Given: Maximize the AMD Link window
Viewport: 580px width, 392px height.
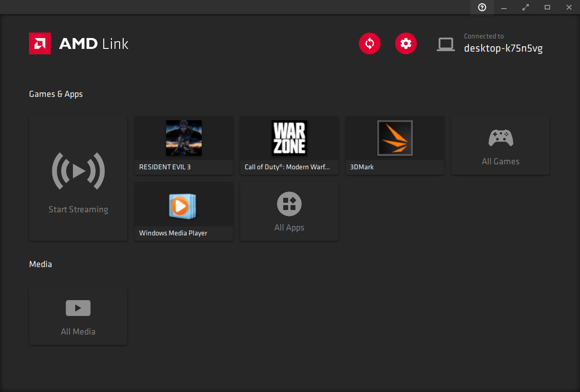Looking at the screenshot, I should click(547, 7).
